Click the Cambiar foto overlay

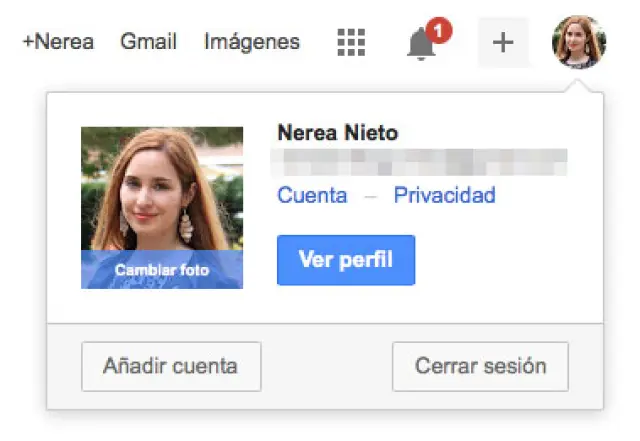(162, 270)
